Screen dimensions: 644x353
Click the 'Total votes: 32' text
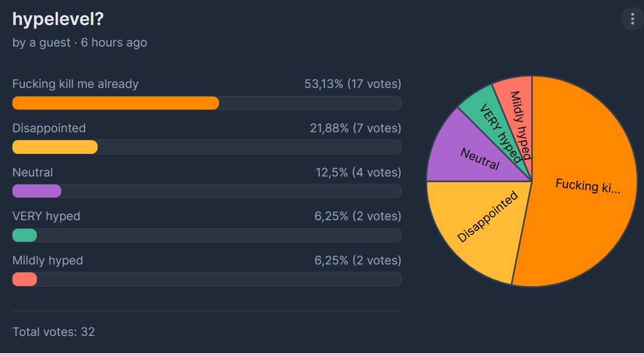[x=54, y=331]
